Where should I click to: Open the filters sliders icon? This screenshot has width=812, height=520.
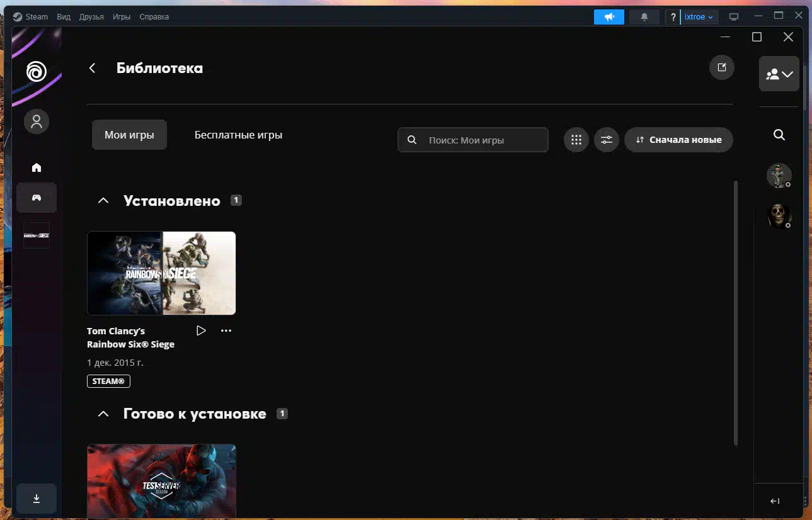[607, 140]
